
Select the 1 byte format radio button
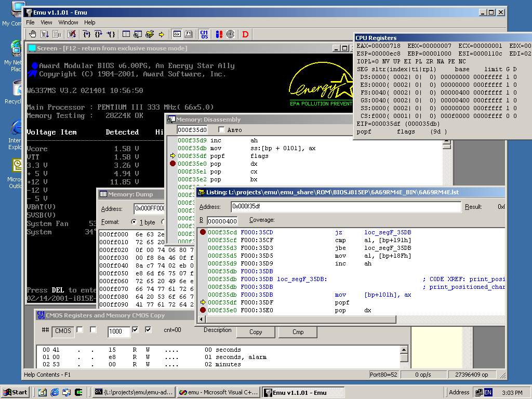click(x=134, y=222)
